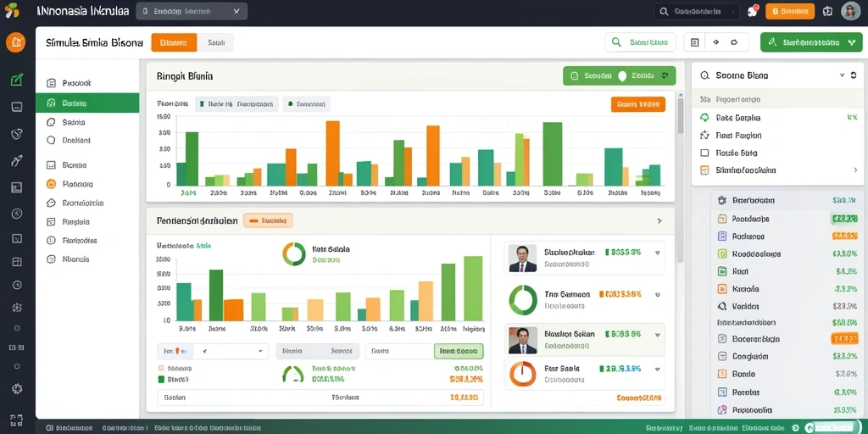This screenshot has height=434, width=868.
Task: Click the list-view icon in the header toolbar
Action: tap(695, 42)
